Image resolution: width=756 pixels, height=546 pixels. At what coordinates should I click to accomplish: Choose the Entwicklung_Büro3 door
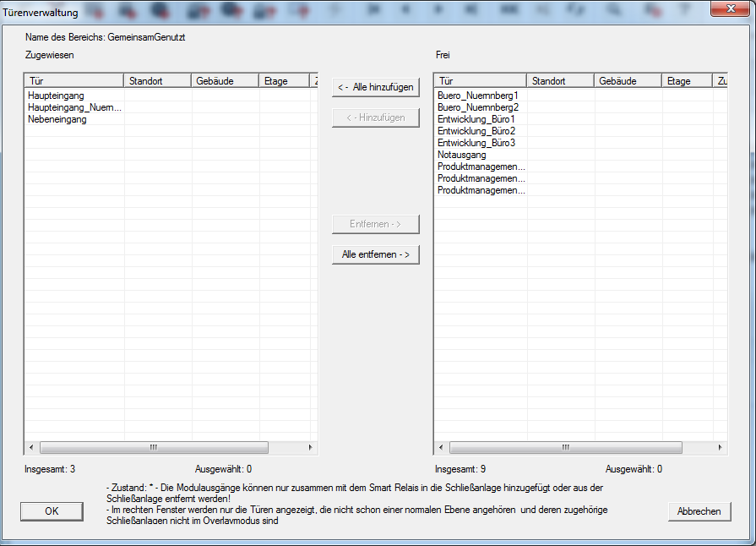tap(476, 143)
